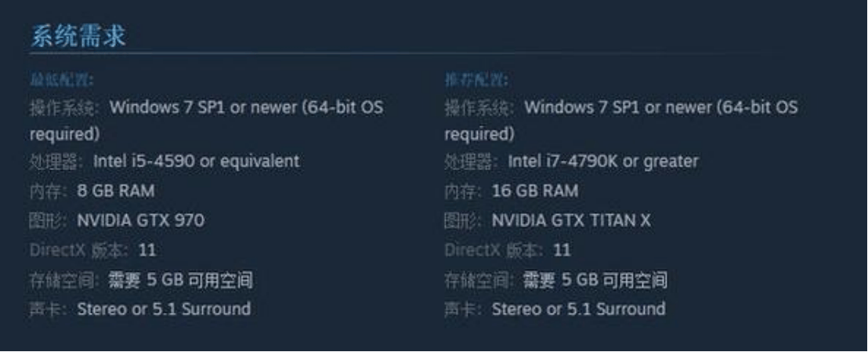Click the 8 GB RAM entry

click(x=116, y=191)
